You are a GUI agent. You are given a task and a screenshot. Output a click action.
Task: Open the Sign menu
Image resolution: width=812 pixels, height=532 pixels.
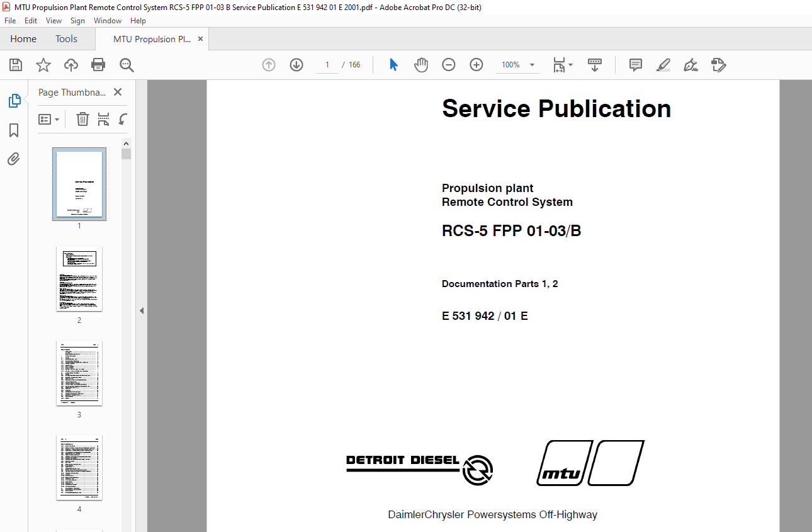point(78,21)
